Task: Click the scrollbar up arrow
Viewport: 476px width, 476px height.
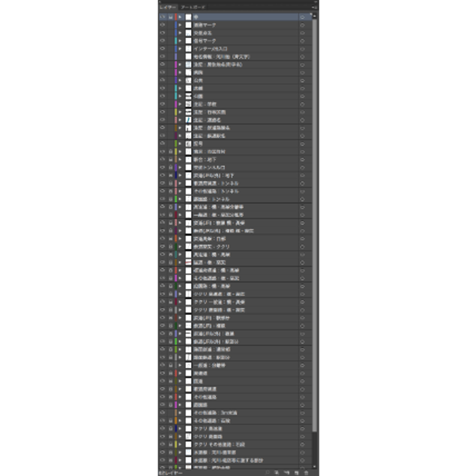Action: [315, 16]
